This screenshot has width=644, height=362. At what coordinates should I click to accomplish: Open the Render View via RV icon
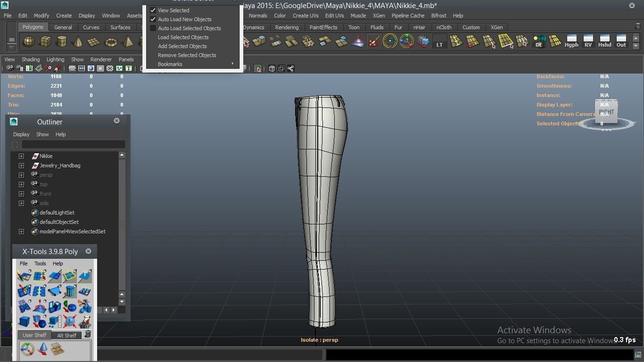pos(588,41)
